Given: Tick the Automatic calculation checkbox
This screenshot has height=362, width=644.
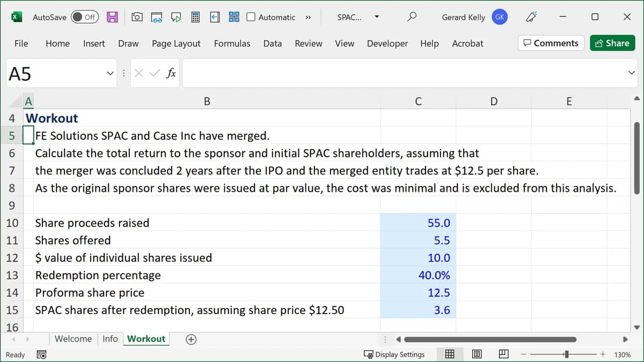Looking at the screenshot, I should [251, 17].
